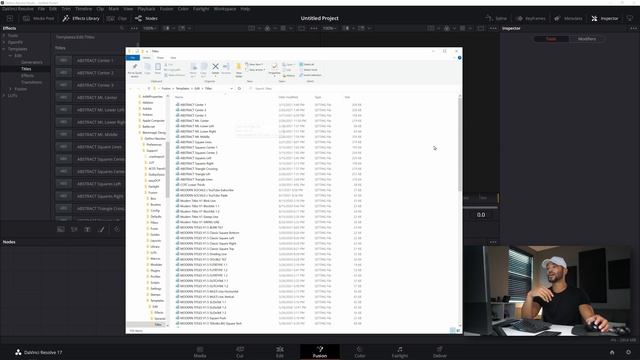Viewport: 640px width, 360px height.
Task: Open the Spline editor panel
Action: tap(496, 18)
